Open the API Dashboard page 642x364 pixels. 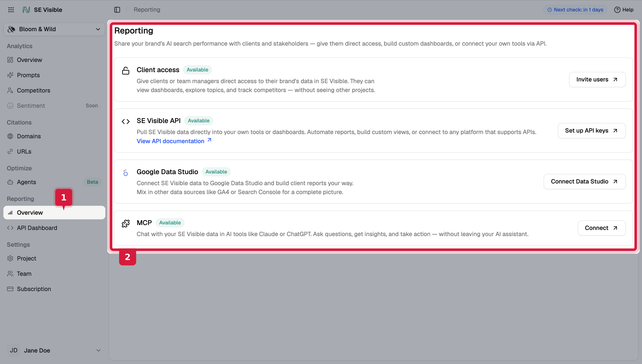tap(54, 228)
